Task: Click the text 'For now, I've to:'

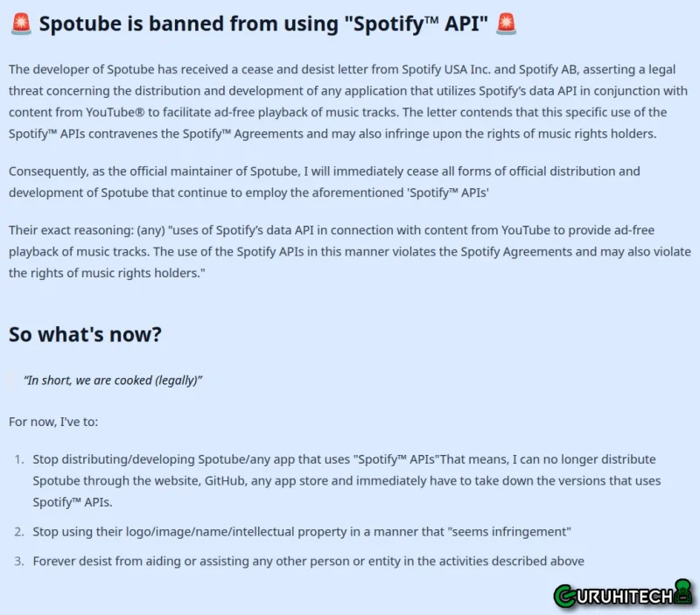Action: 53,422
